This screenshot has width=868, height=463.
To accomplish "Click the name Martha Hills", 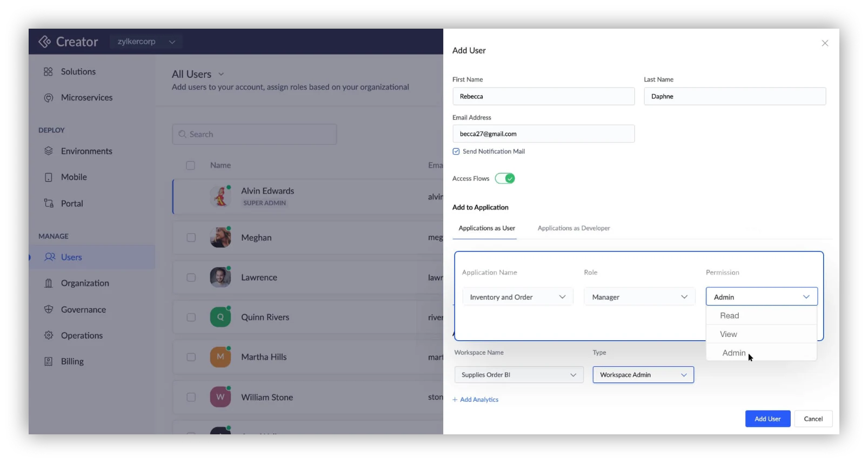I will (x=264, y=357).
